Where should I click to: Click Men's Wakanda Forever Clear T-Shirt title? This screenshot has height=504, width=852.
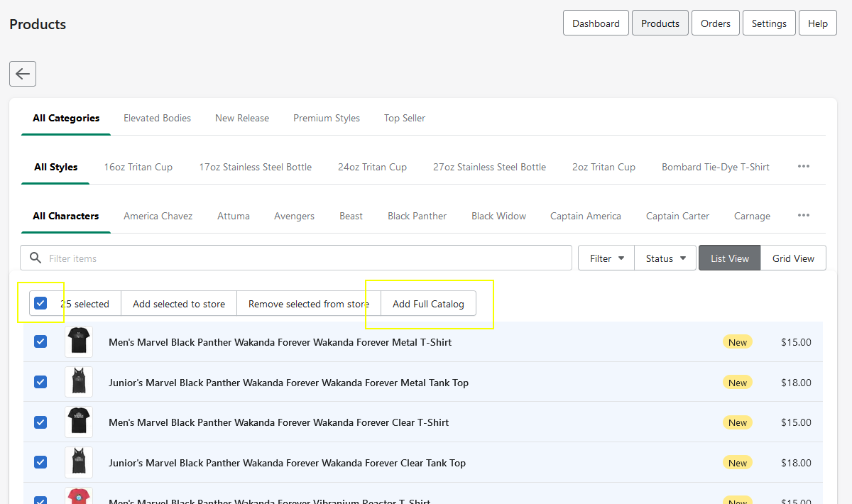tap(278, 422)
